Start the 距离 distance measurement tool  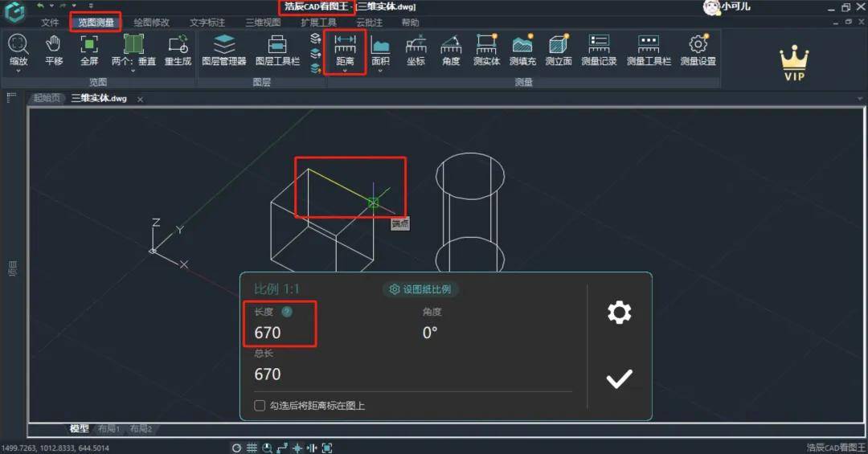click(x=345, y=50)
